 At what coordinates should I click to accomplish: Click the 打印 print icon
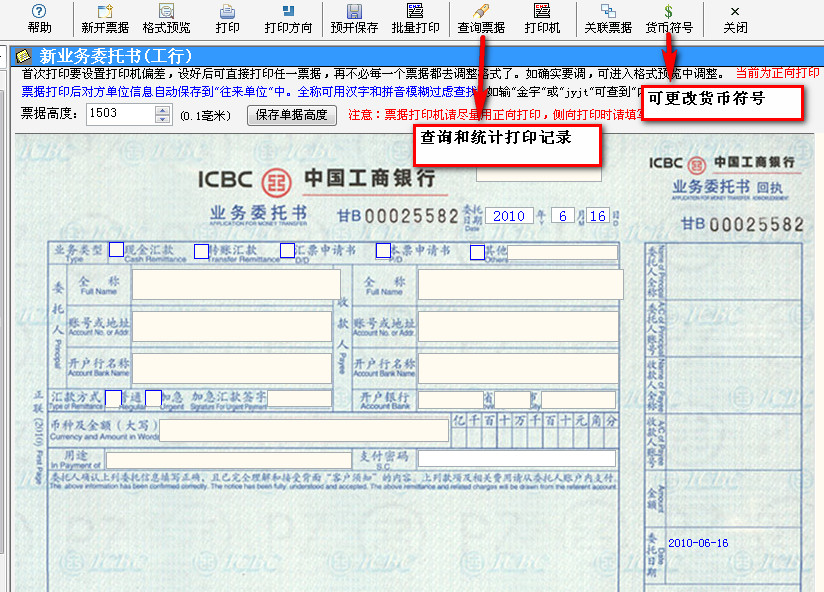point(227,19)
